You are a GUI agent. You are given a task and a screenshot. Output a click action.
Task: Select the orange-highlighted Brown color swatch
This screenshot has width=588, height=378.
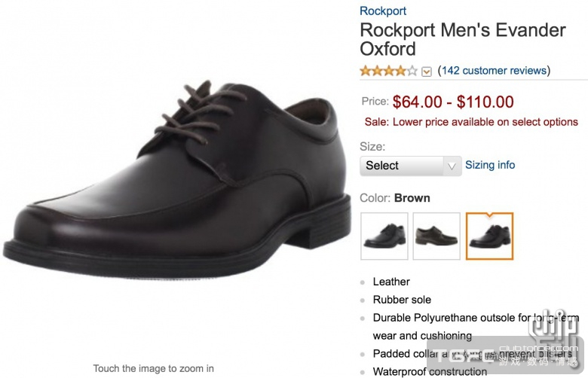(489, 236)
